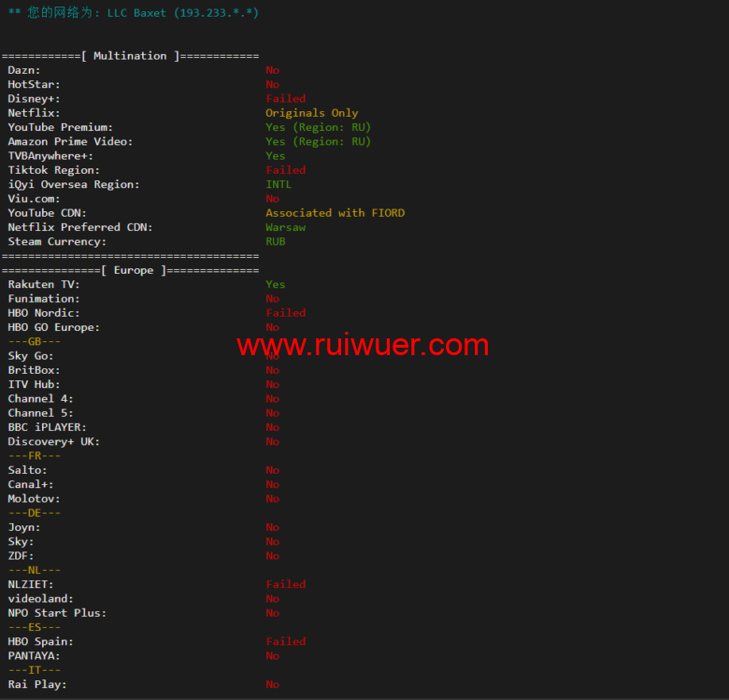Click 'Associated with FIORD' YouTube CDN value
The width and height of the screenshot is (729, 700).
tap(335, 213)
